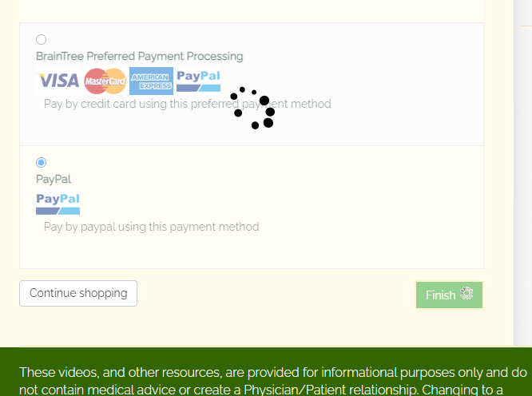Viewport: 532px width, 396px height.
Task: Click the spinner icon on the Finish button
Action: click(x=467, y=295)
